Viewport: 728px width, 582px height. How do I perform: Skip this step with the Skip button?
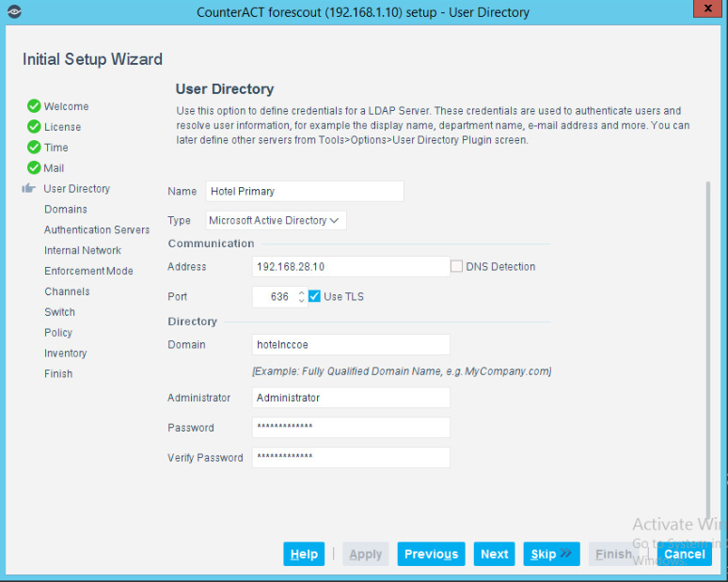[551, 554]
